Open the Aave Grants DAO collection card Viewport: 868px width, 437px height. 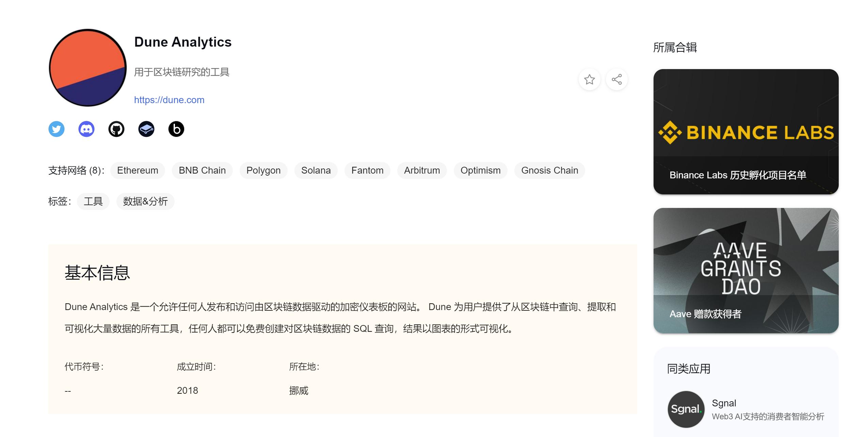coord(745,270)
